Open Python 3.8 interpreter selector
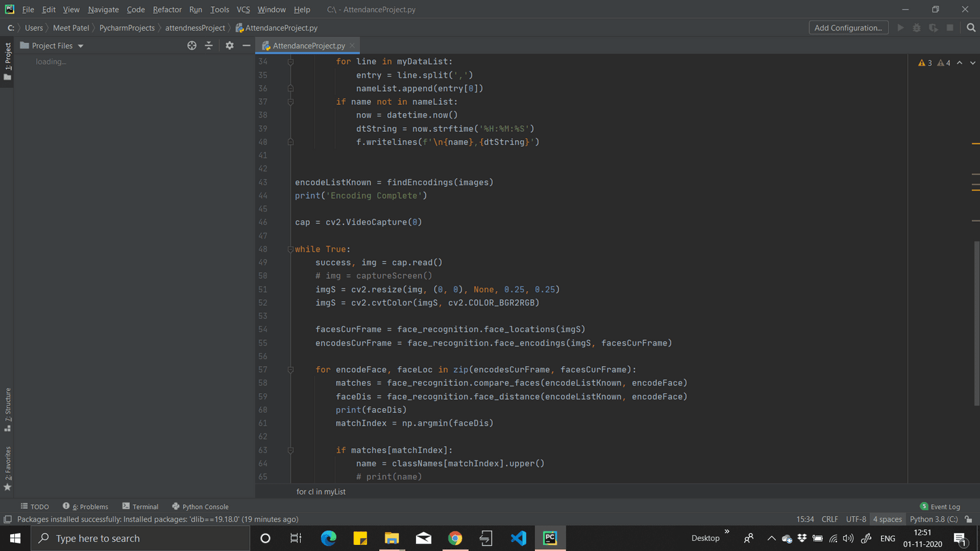This screenshot has width=980, height=551. [934, 519]
